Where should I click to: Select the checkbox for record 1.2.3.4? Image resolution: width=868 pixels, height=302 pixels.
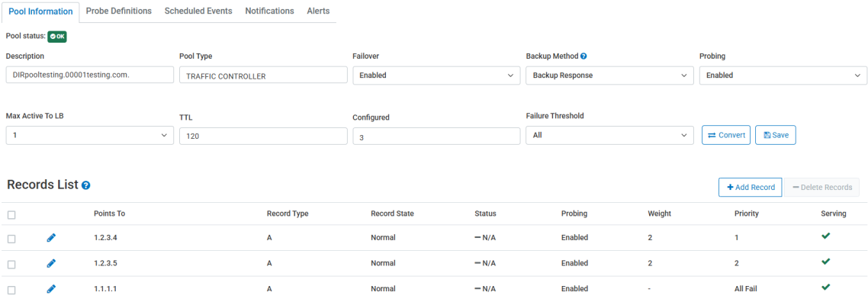click(x=11, y=239)
